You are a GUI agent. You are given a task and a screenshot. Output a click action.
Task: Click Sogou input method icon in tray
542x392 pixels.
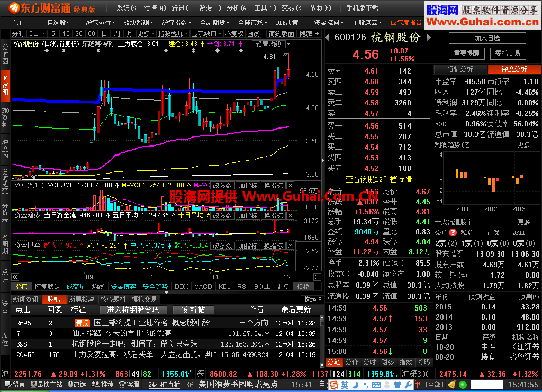coord(335,385)
